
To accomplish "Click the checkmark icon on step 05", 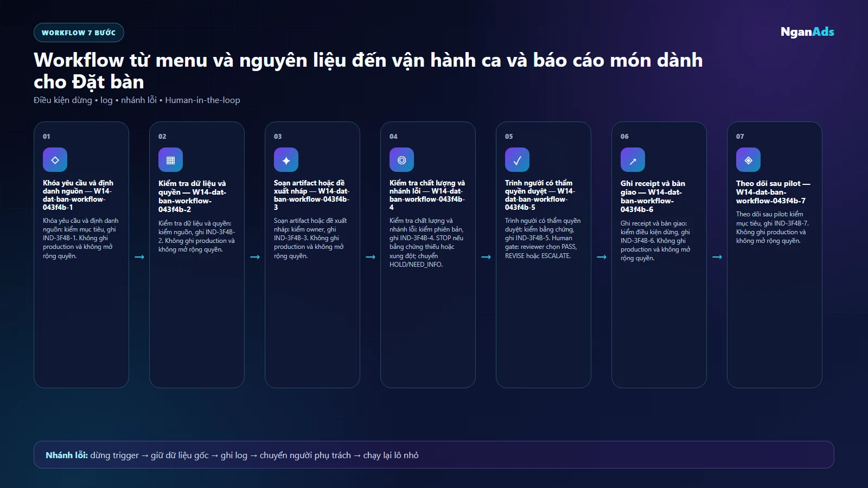I will click(517, 160).
